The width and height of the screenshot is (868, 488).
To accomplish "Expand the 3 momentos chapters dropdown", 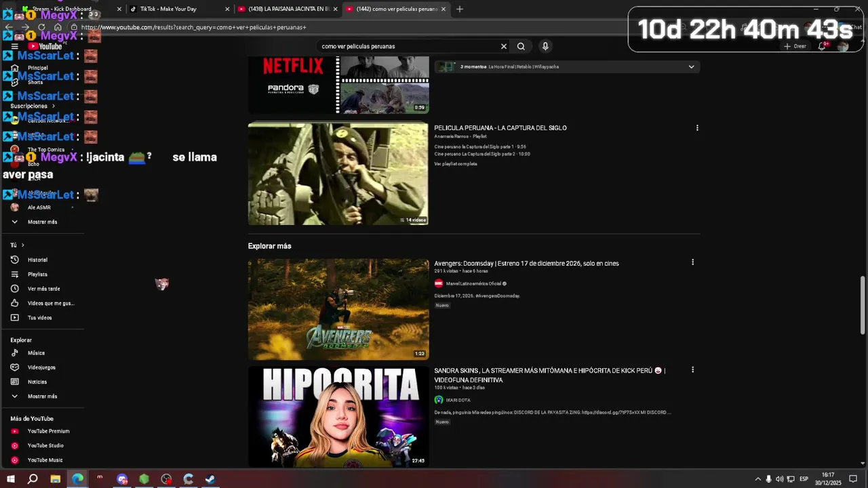I will [x=691, y=66].
